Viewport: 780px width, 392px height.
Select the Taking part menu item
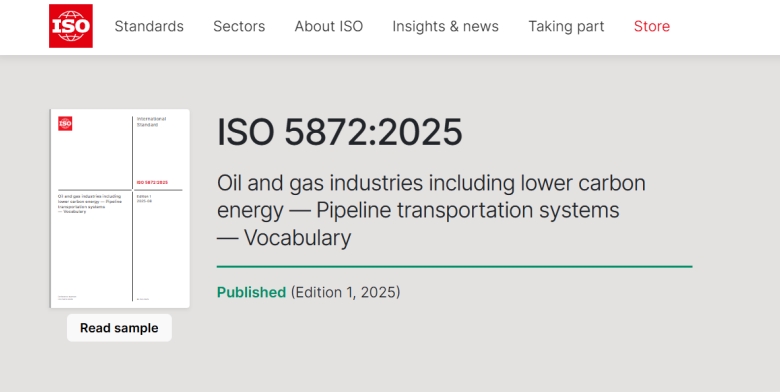[x=566, y=26]
